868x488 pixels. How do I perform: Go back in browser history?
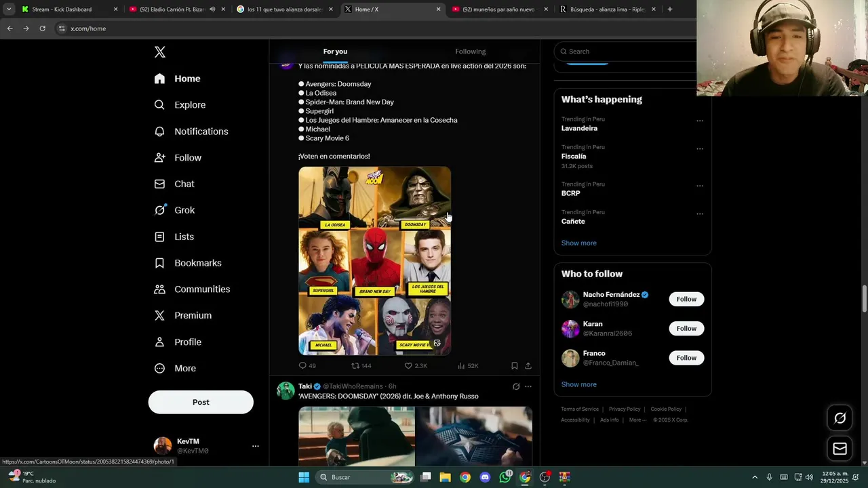click(x=9, y=28)
